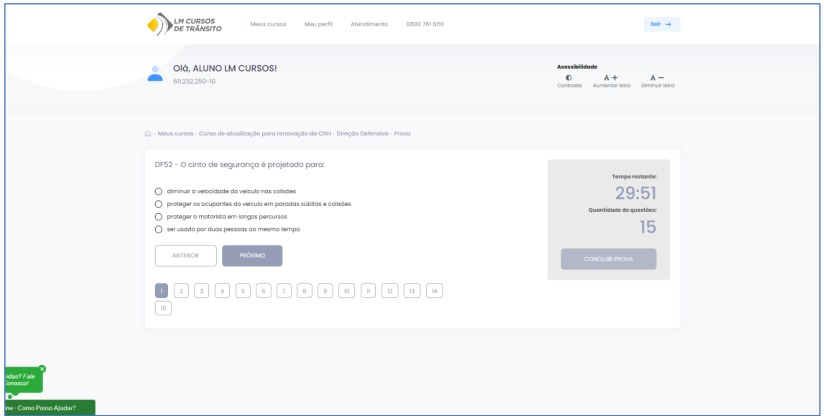Click the 0800 761 6151 phone number
Screen dimensions: 824x416
pos(425,24)
